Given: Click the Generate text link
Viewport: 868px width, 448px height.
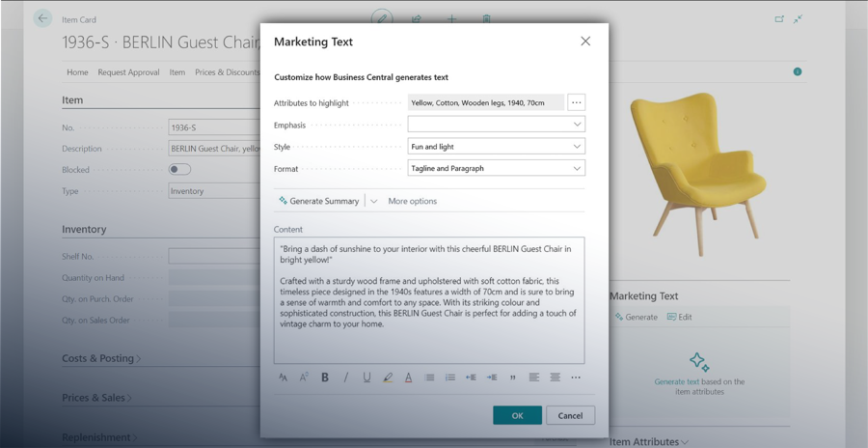Looking at the screenshot, I should coord(676,381).
